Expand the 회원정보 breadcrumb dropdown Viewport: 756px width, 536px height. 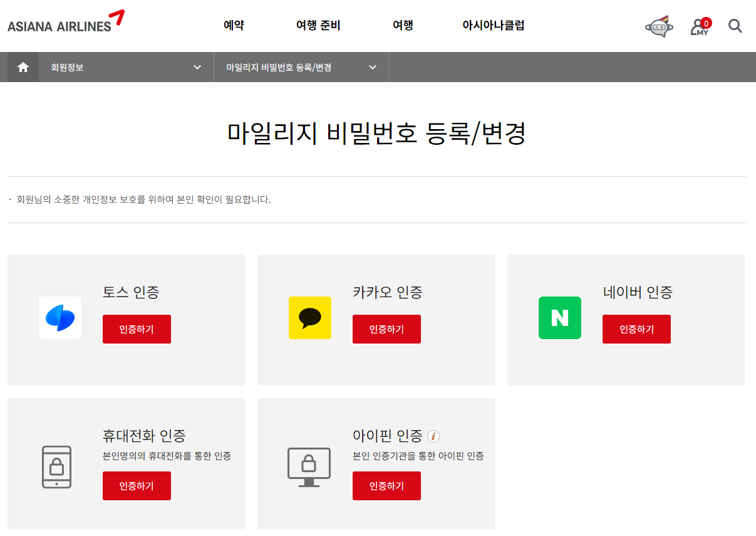coord(127,67)
